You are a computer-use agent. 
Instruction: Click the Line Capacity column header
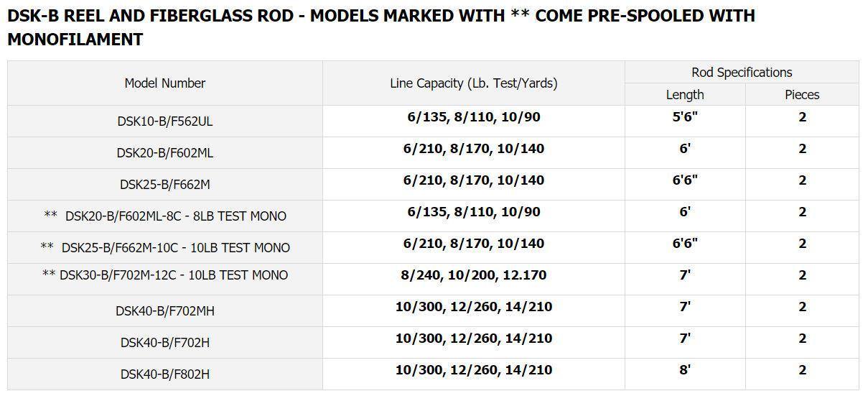pos(473,83)
